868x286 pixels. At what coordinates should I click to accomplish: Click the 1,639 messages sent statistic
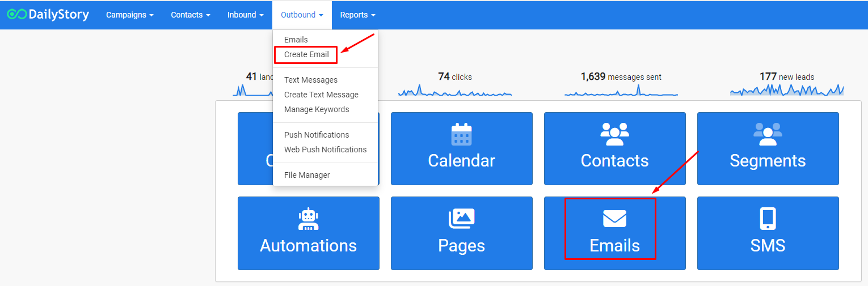(x=621, y=77)
